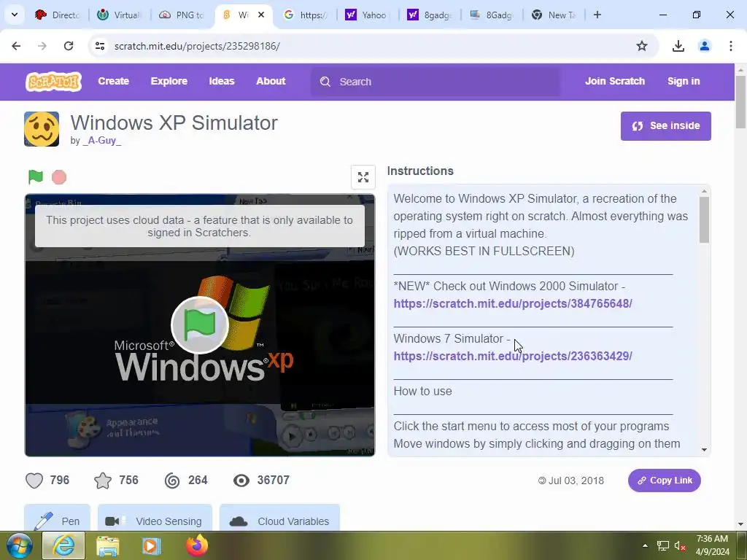
Task: Open Internet Explorer from taskbar
Action: tap(64, 545)
